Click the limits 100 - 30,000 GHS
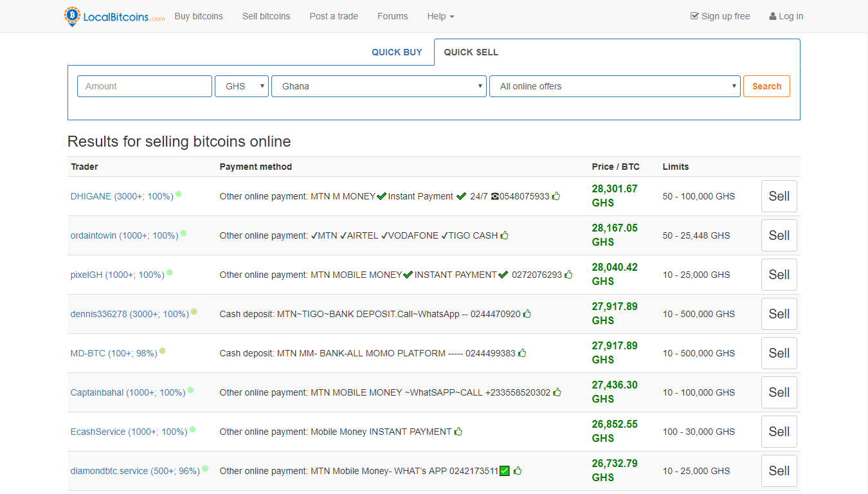Viewport: 868px width, 494px height. (699, 432)
